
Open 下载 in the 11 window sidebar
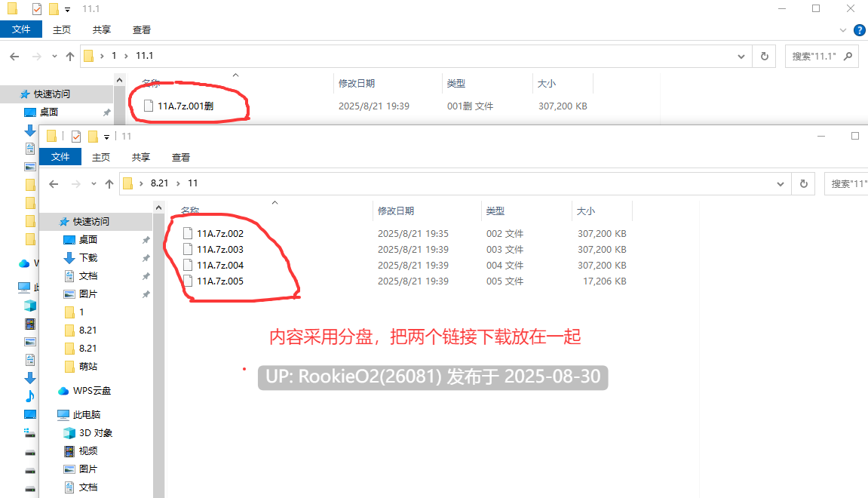point(88,257)
